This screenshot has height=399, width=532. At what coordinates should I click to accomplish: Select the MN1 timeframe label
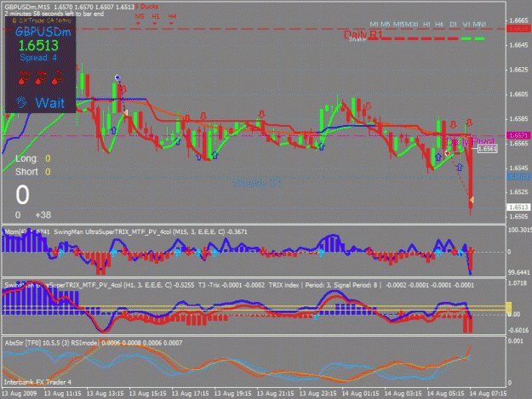click(479, 25)
